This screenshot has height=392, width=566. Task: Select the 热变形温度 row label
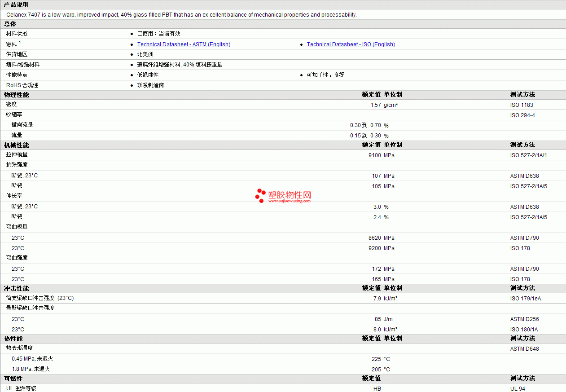pos(20,348)
